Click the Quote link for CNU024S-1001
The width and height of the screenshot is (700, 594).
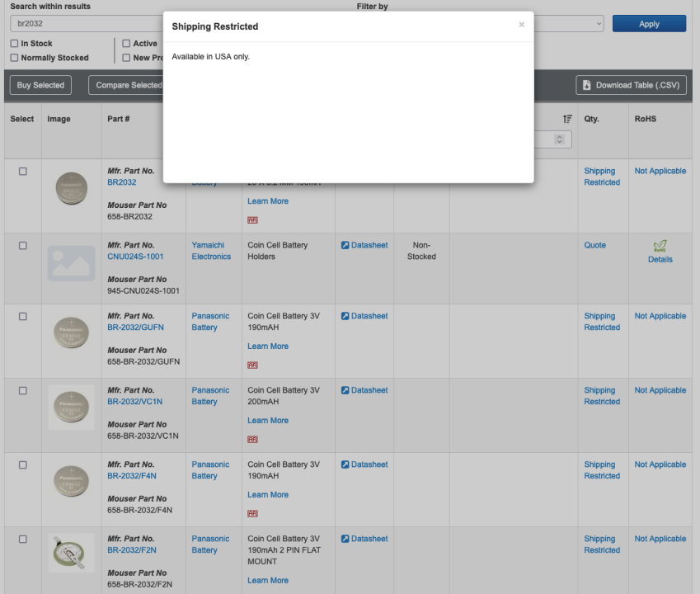pyautogui.click(x=594, y=245)
